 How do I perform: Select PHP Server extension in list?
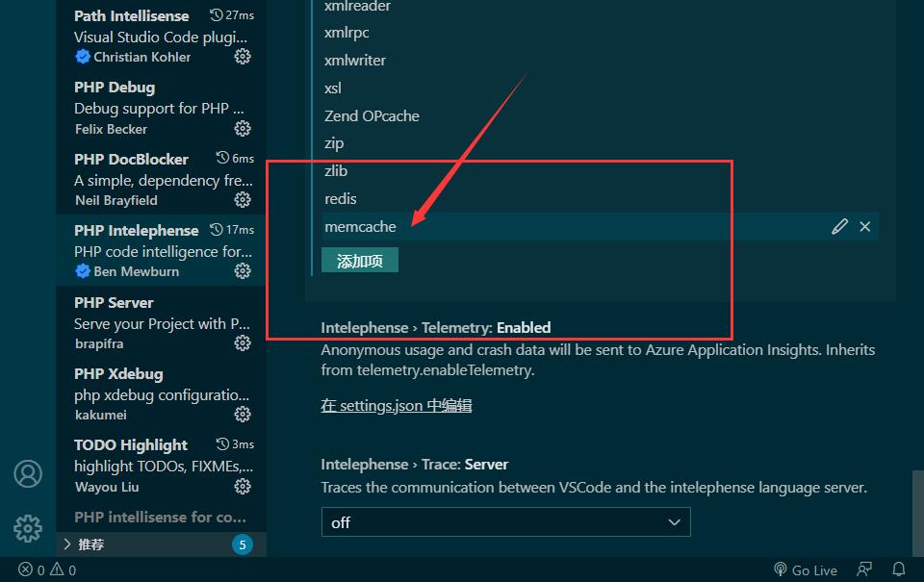coord(161,322)
